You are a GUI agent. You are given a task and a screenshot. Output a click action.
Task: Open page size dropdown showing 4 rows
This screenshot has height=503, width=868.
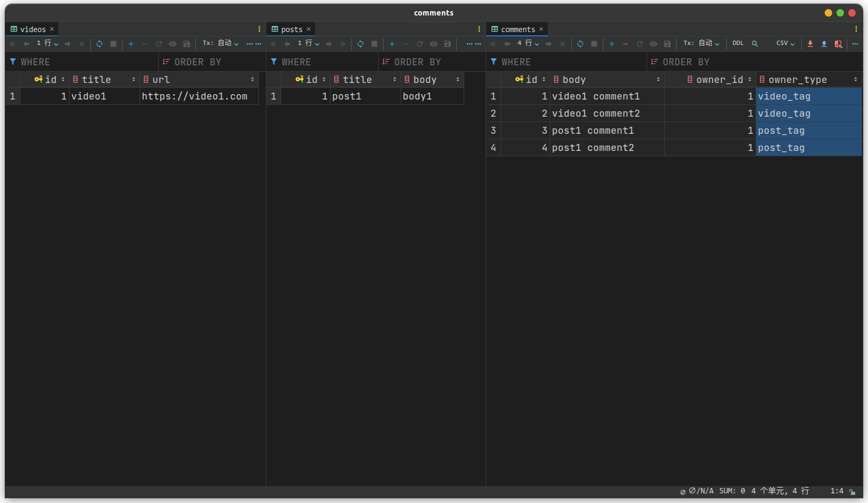pos(528,43)
